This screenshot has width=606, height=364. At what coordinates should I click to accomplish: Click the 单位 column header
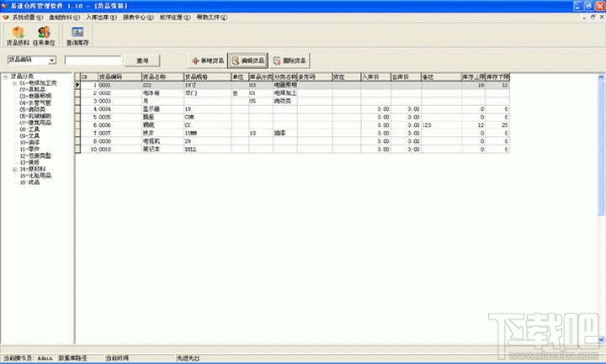(x=240, y=76)
